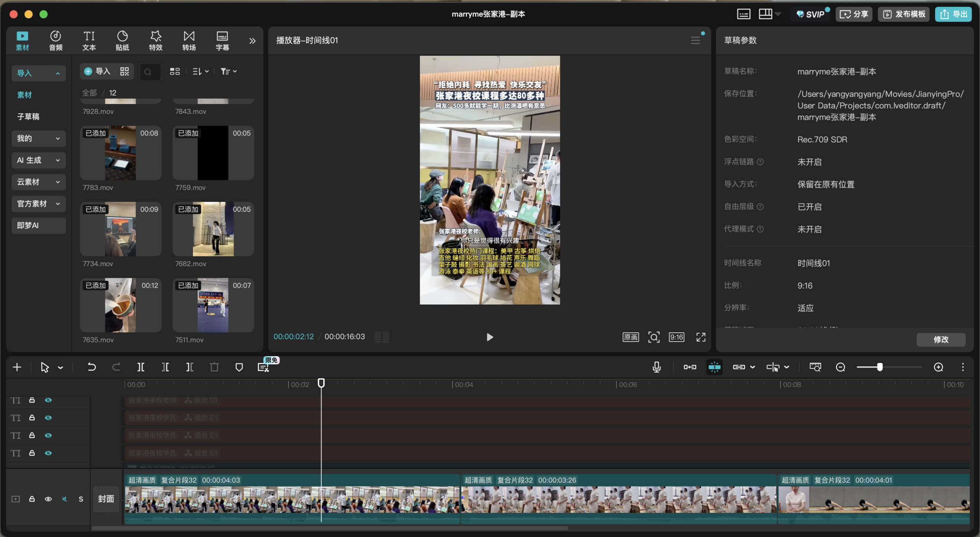Expand the AI 生成 section
980x537 pixels.
38,160
